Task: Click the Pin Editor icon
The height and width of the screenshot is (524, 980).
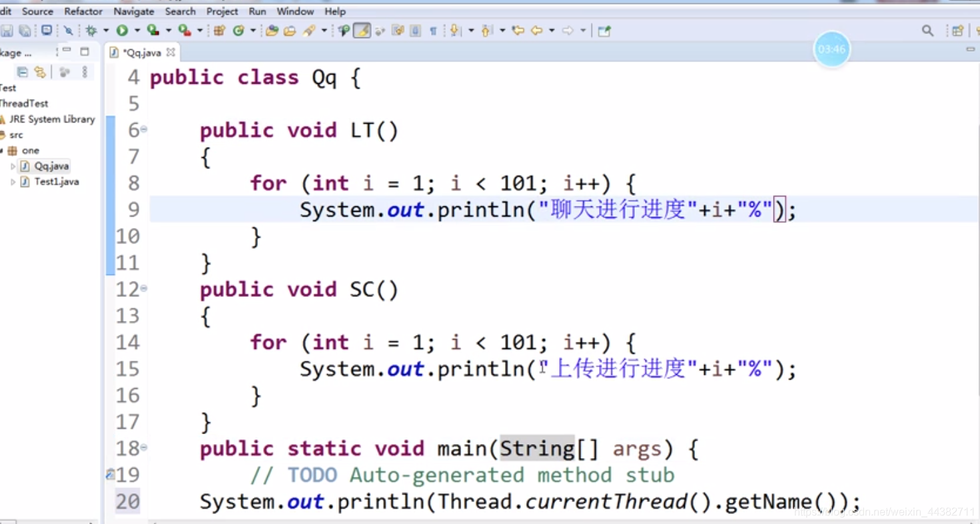Action: [604, 31]
